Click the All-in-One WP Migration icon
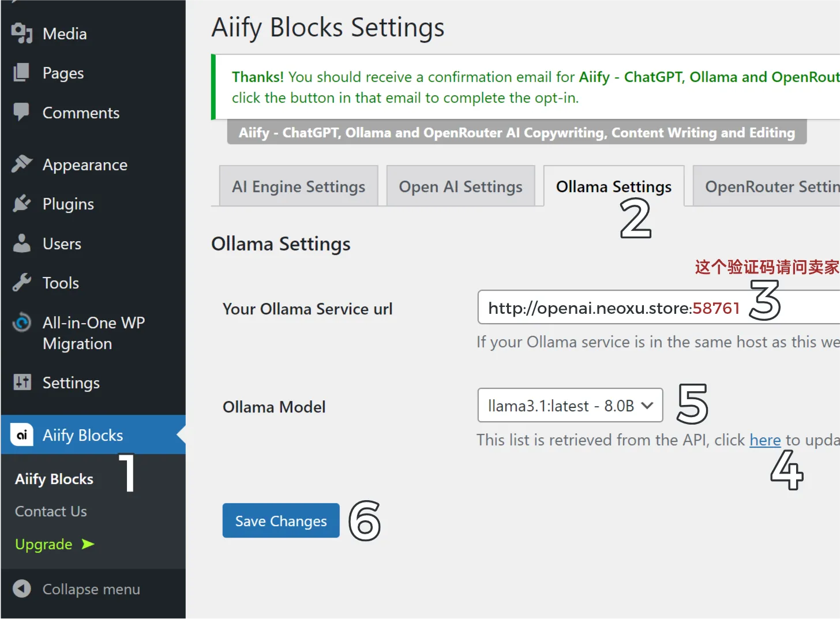The image size is (840, 619). [x=22, y=322]
